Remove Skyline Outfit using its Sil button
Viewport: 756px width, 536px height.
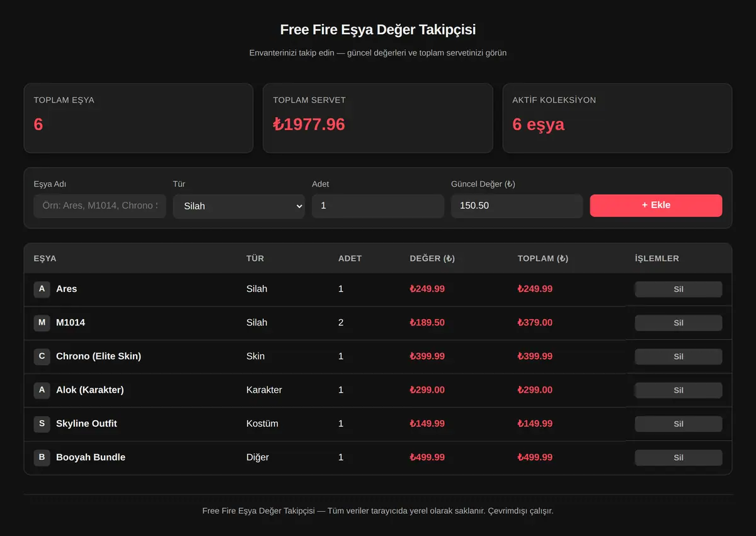[x=679, y=424]
